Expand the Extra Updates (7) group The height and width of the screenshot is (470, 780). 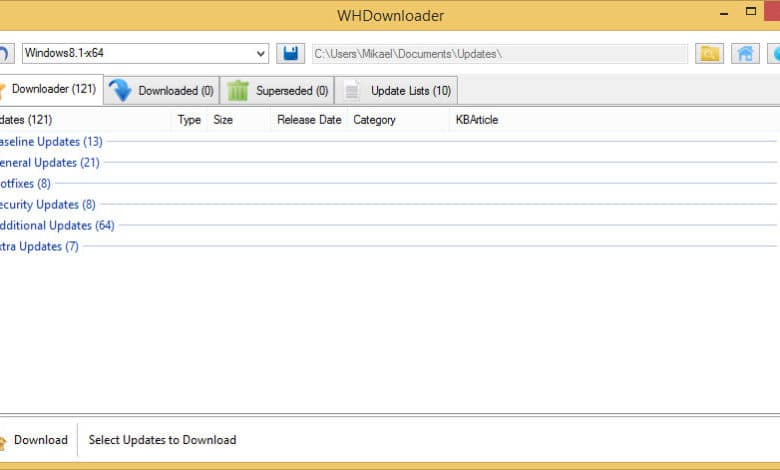[39, 246]
